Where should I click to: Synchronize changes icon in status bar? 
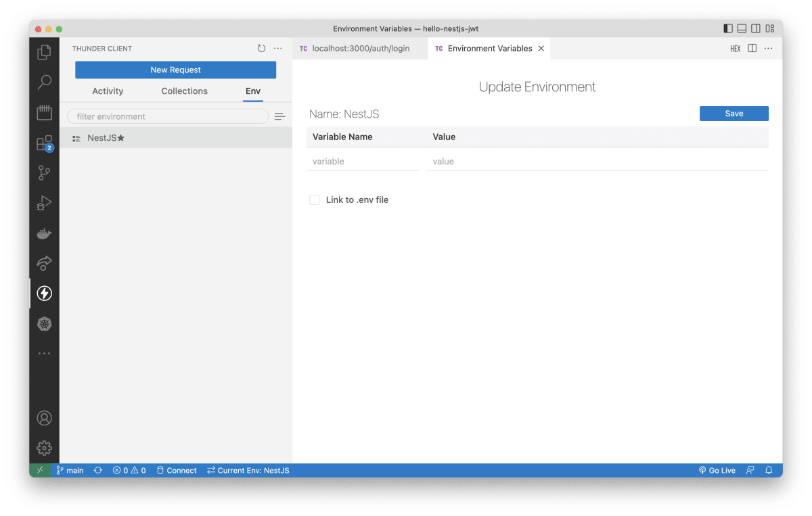tap(98, 470)
